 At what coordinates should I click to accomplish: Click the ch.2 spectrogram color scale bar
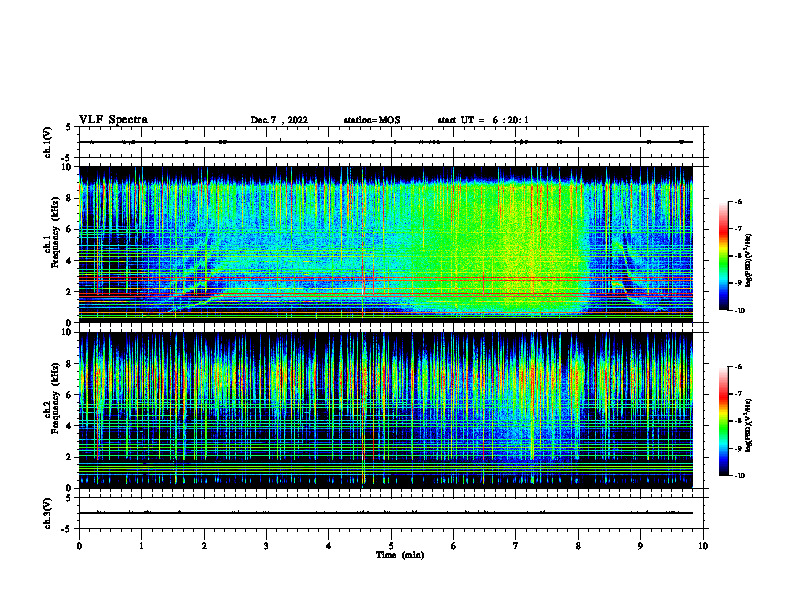pyautogui.click(x=723, y=421)
